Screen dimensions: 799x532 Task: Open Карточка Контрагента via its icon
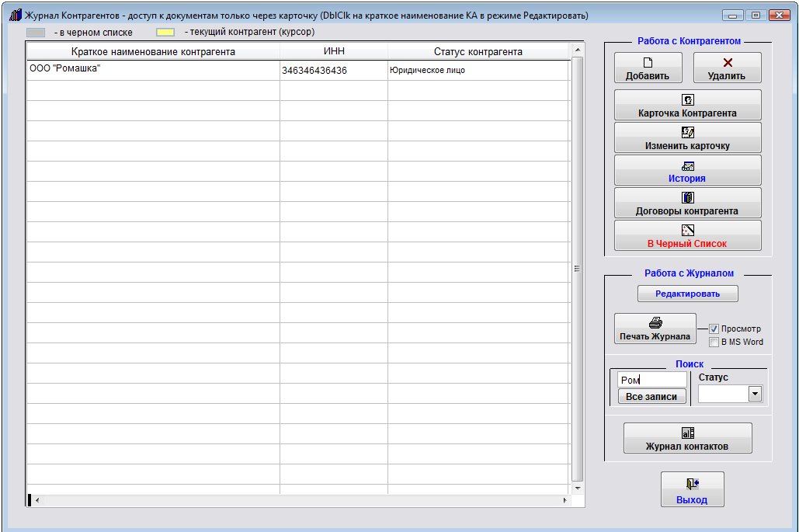click(x=688, y=100)
